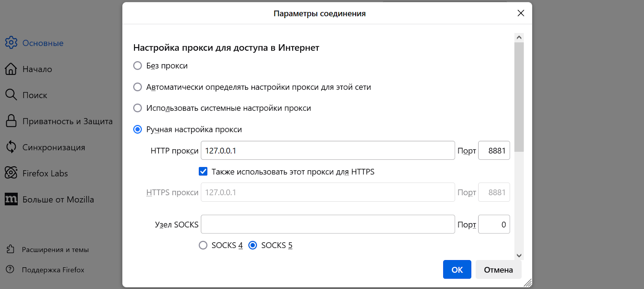Open the Расширения и темы puzzle icon
This screenshot has width=644, height=289.
10,249
